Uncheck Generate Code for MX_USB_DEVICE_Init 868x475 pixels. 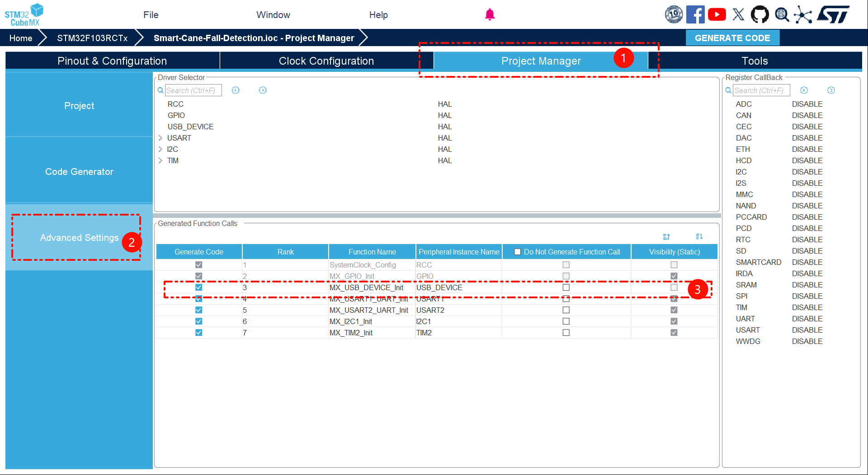198,287
